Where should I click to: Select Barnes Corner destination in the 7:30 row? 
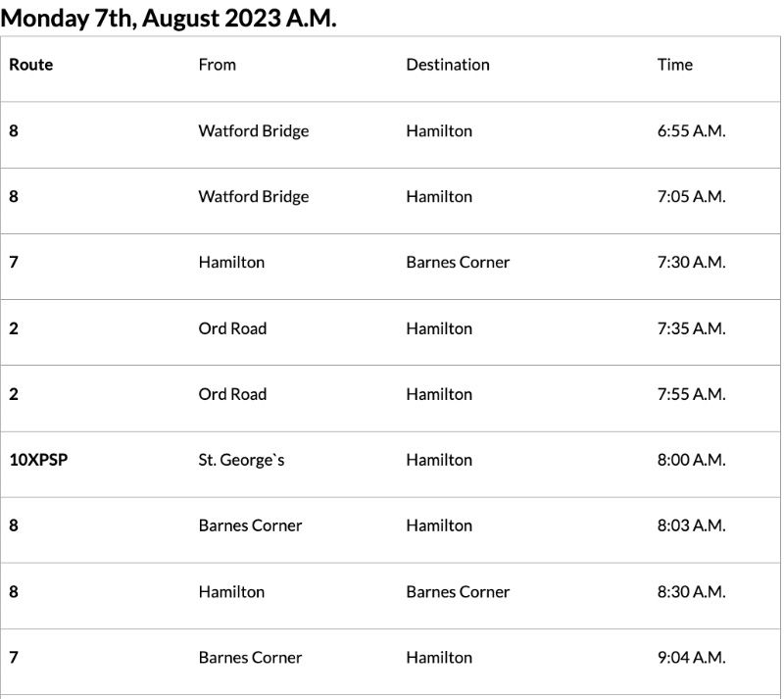458,263
